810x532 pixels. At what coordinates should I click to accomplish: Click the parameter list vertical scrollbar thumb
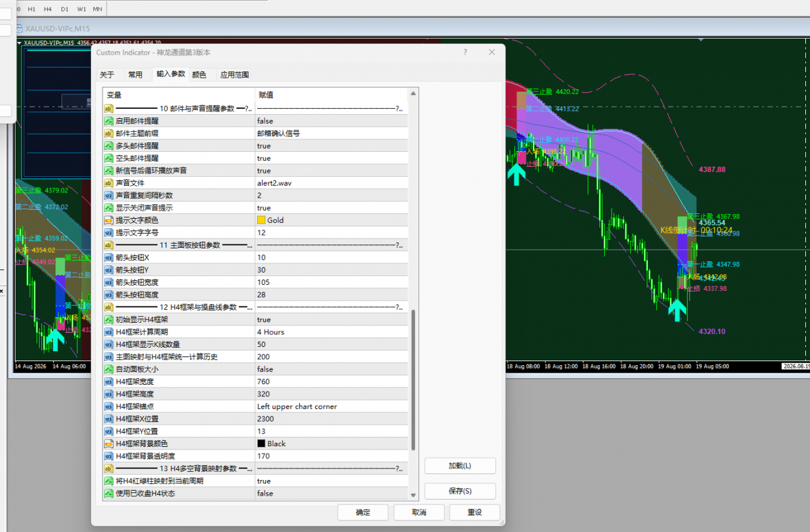[414, 380]
